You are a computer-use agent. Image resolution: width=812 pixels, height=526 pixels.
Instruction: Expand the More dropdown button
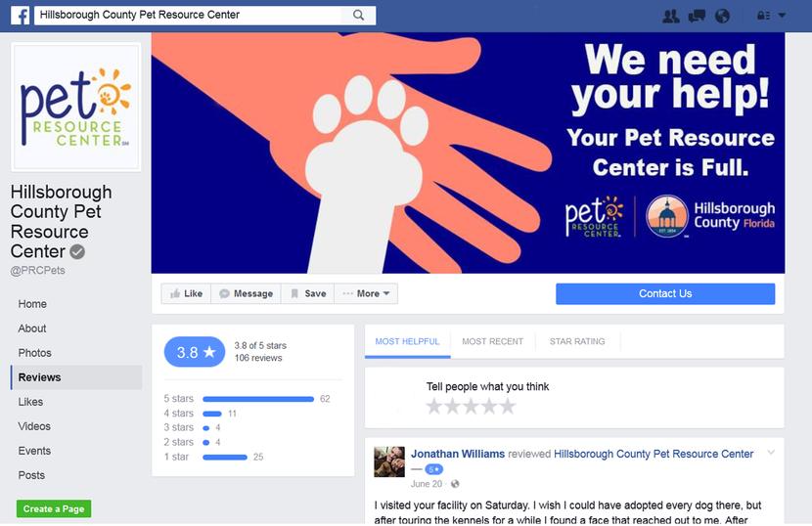(x=366, y=293)
